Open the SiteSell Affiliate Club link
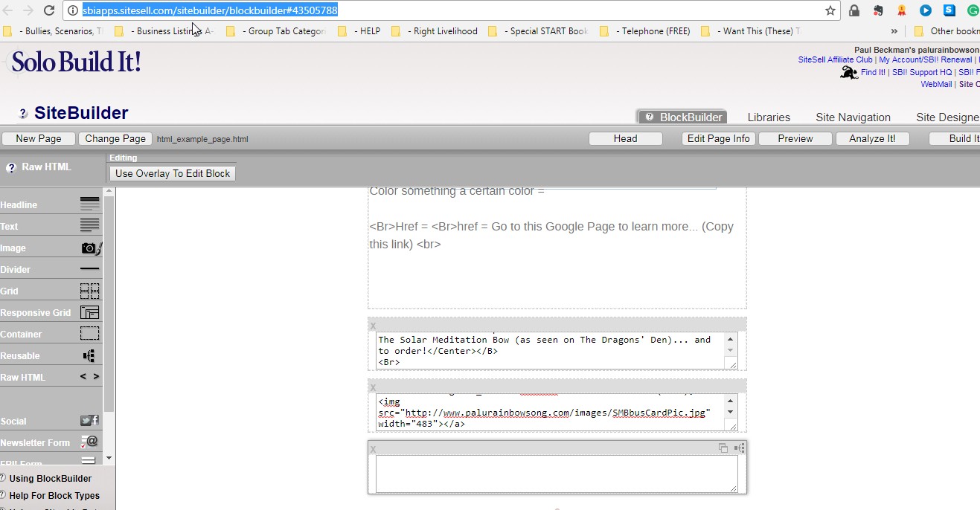 835,59
